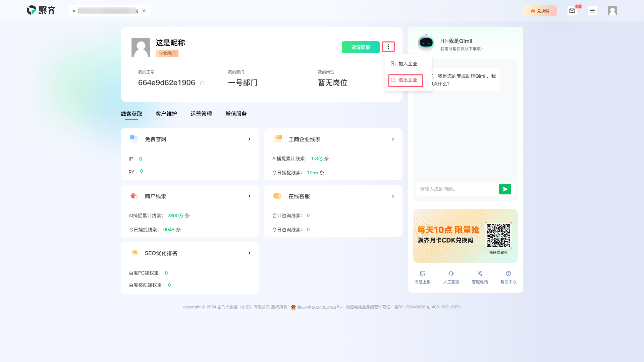Click the CDK兑换码 QR code
Image resolution: width=644 pixels, height=362 pixels.
tap(498, 236)
